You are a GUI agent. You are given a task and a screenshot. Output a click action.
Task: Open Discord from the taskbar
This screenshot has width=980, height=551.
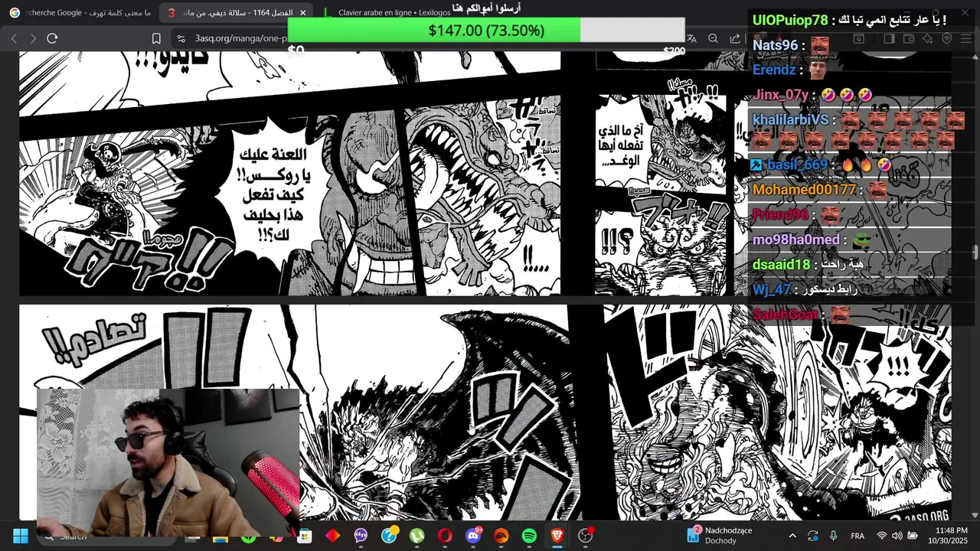pos(473,536)
